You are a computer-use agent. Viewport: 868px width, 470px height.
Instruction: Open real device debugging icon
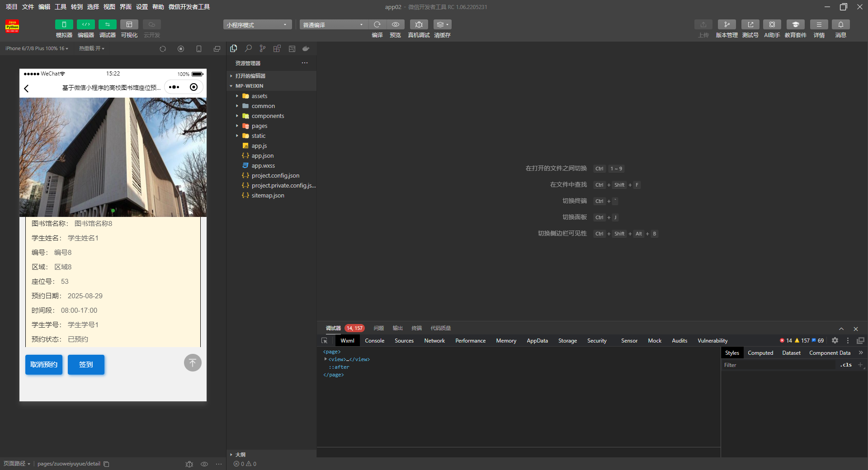pos(419,24)
